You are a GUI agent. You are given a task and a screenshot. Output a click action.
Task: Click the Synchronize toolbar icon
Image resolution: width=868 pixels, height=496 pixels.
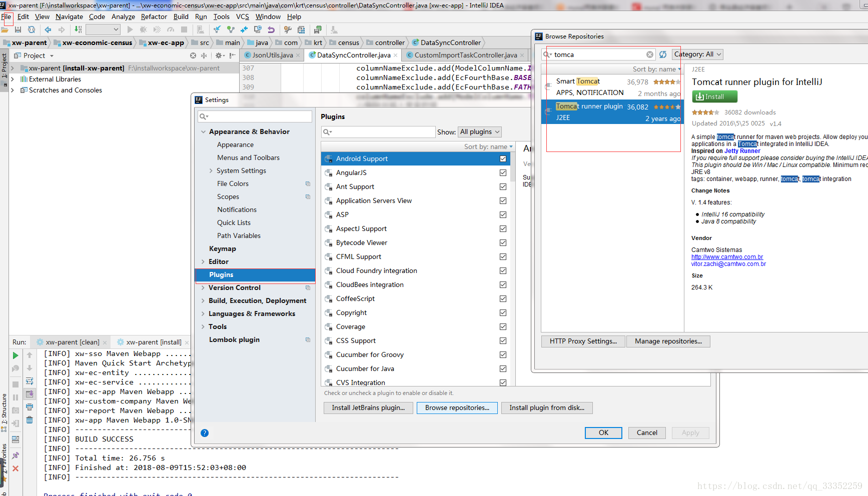(x=32, y=30)
